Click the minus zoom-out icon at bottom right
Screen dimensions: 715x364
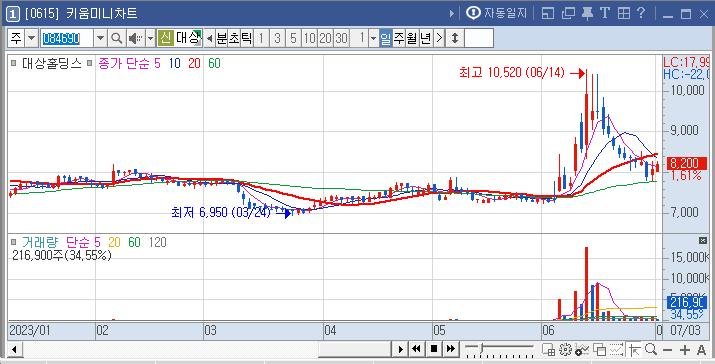668,350
